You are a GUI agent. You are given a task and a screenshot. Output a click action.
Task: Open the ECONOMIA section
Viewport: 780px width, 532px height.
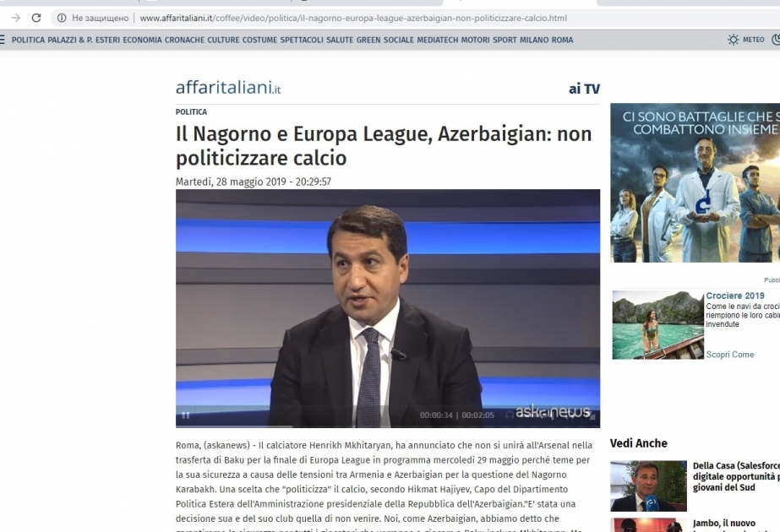tap(142, 40)
